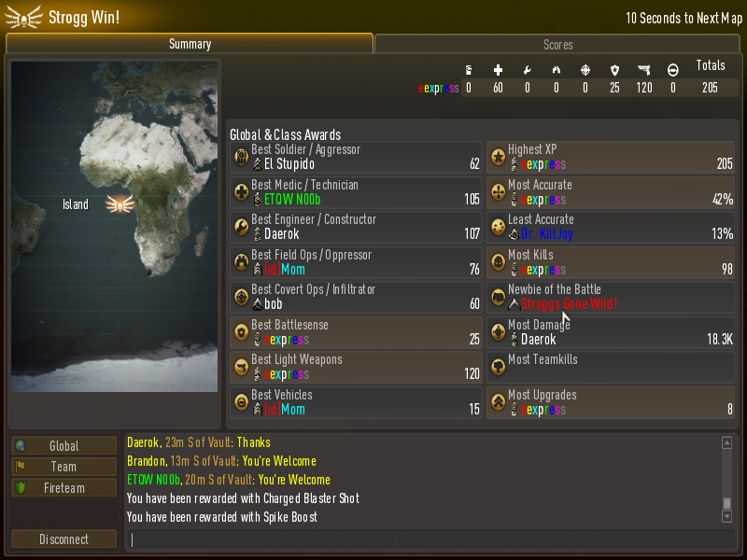
Task: Click the Africa campaign map thumbnail
Action: click(114, 227)
